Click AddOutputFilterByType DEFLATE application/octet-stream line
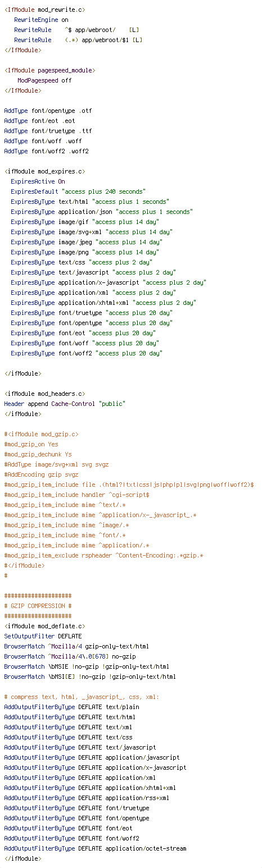Screen dimensions: 262x868 95,848
